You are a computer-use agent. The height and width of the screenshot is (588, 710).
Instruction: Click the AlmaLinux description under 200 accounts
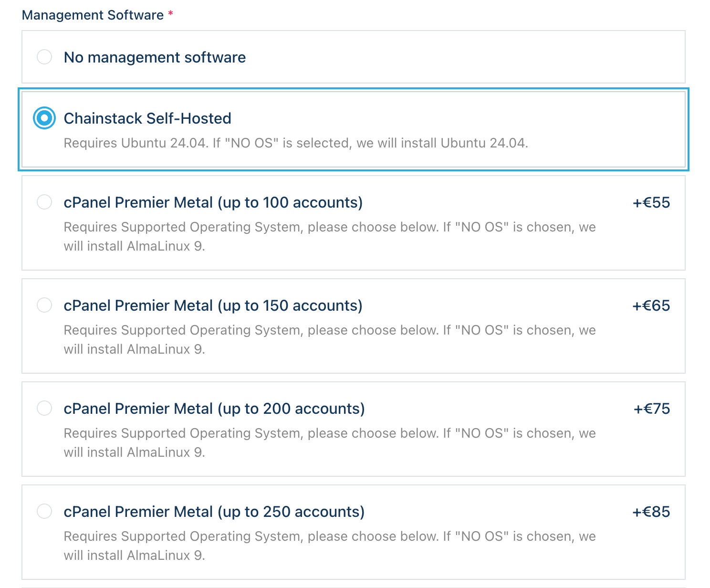(330, 442)
